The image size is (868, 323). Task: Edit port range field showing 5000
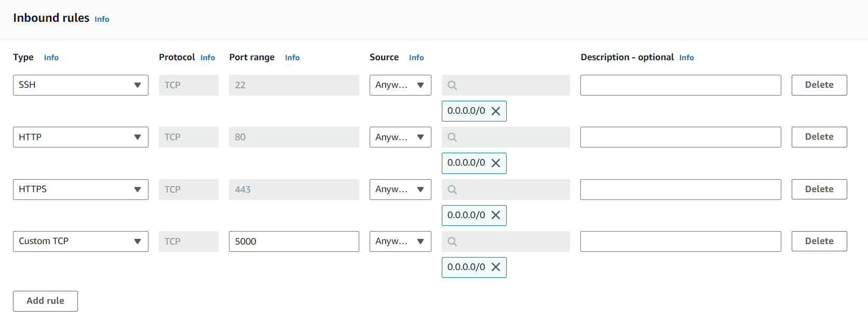tap(294, 241)
